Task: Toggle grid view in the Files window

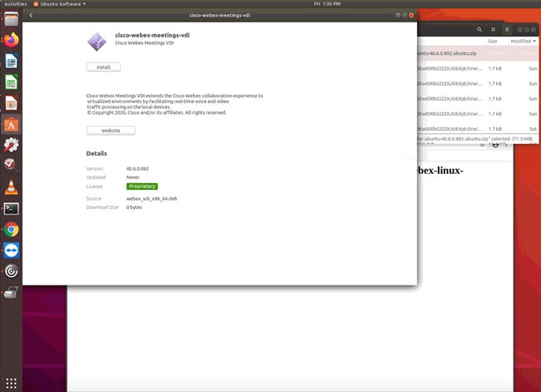Action: (493, 30)
